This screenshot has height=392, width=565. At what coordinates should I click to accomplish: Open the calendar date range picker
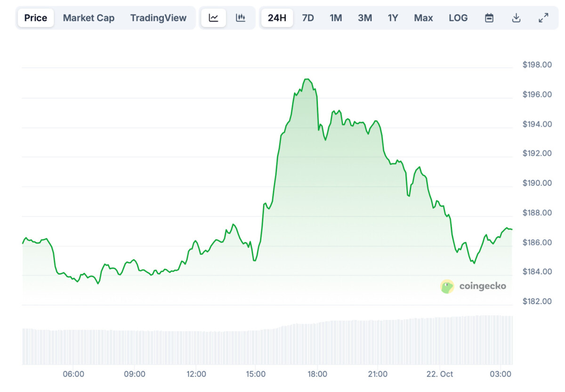(489, 18)
